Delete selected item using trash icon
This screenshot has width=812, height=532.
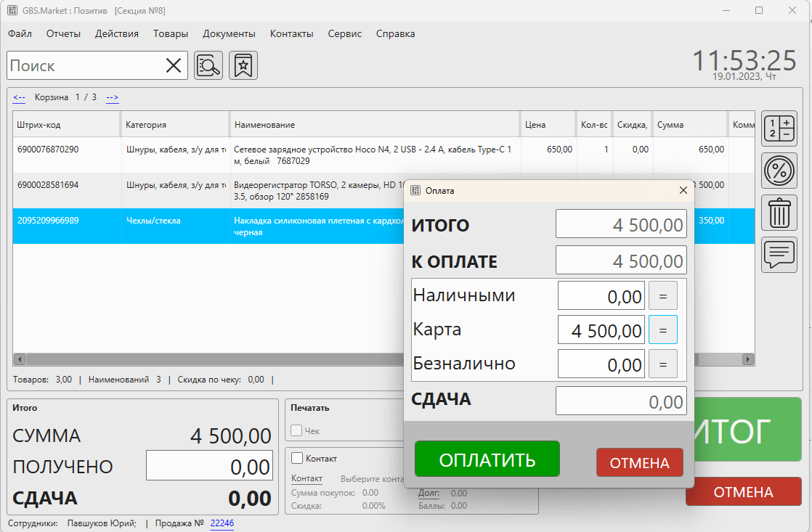click(779, 213)
